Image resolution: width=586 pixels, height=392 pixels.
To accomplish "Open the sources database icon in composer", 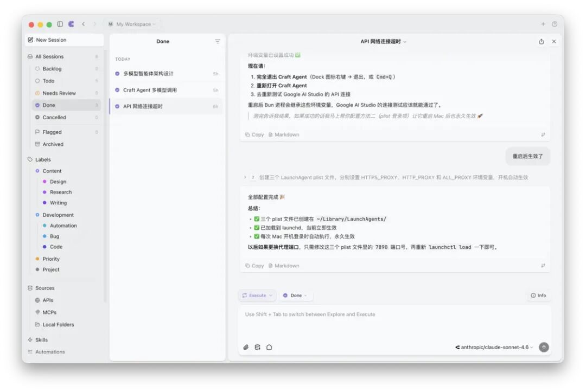I will coord(258,347).
